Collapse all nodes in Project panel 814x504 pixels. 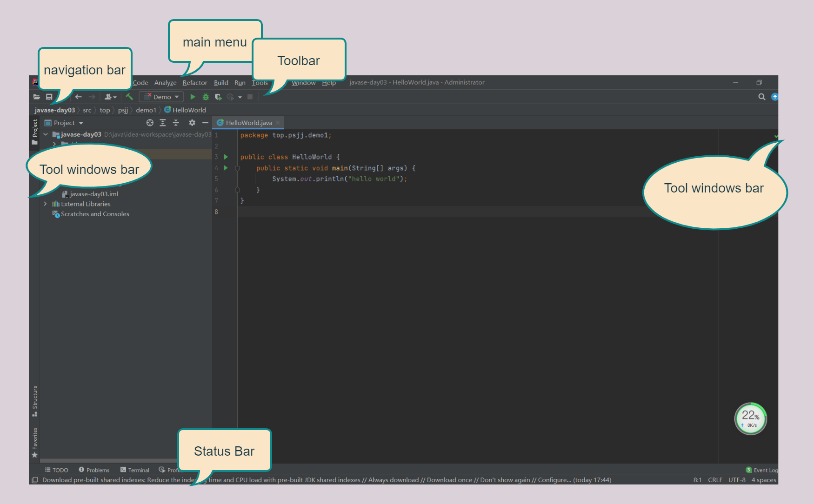tap(176, 123)
